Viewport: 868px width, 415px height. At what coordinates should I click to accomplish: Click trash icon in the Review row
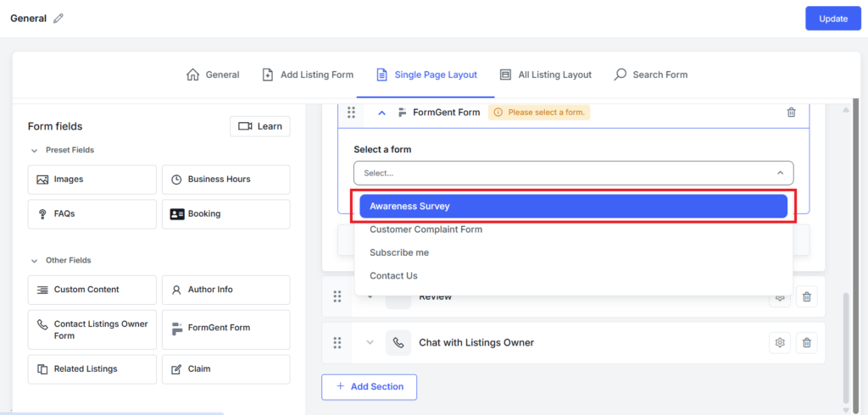coord(807,296)
